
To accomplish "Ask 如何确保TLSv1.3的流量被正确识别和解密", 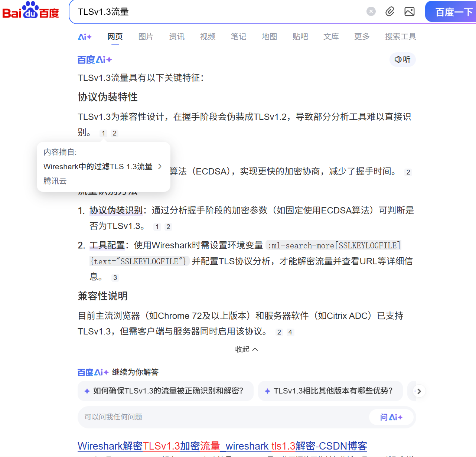I will [x=166, y=391].
